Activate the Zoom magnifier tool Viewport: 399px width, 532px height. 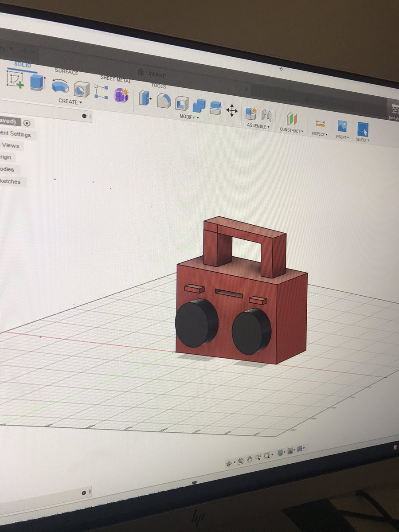tap(258, 457)
